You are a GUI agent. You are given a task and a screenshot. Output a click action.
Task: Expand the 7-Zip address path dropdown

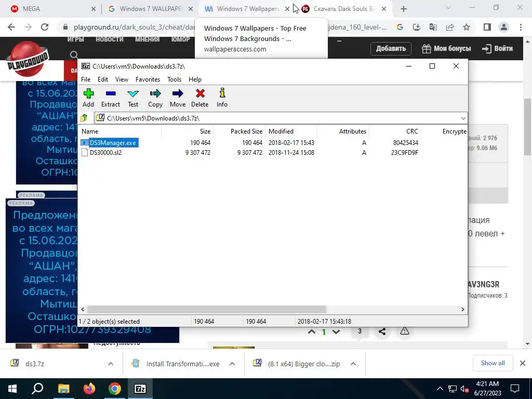[x=463, y=118]
